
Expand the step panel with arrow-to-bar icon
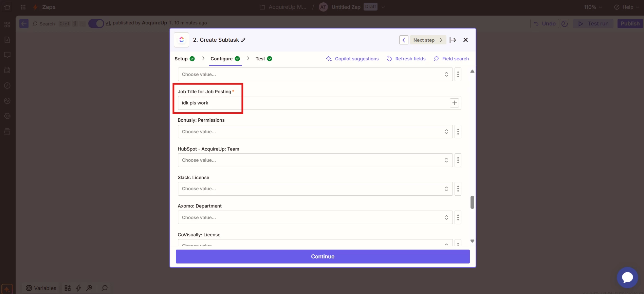click(453, 40)
